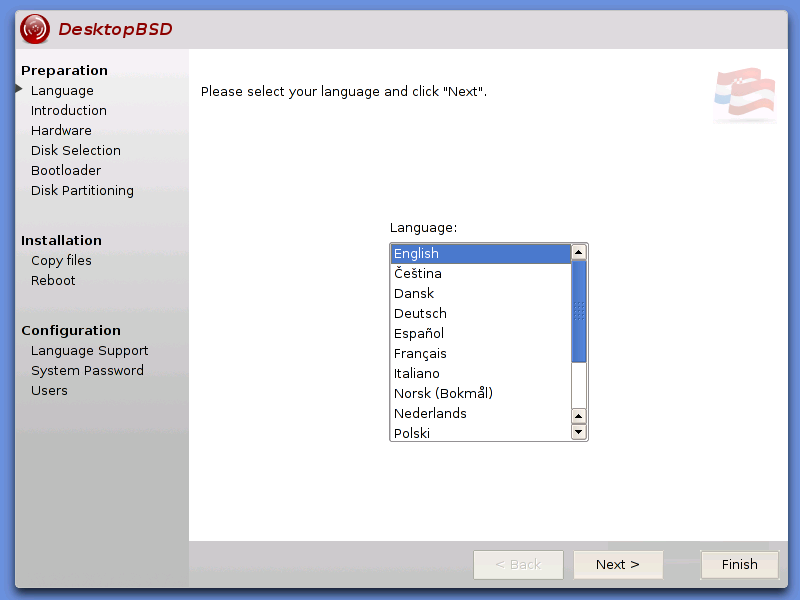Open the Introduction step in the sidebar
This screenshot has width=800, height=600.
point(69,110)
